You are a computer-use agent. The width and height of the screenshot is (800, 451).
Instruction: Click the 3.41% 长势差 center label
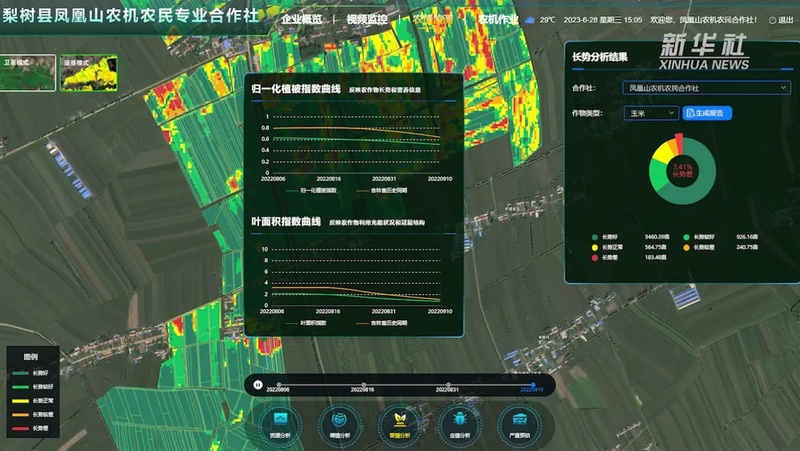coord(682,170)
